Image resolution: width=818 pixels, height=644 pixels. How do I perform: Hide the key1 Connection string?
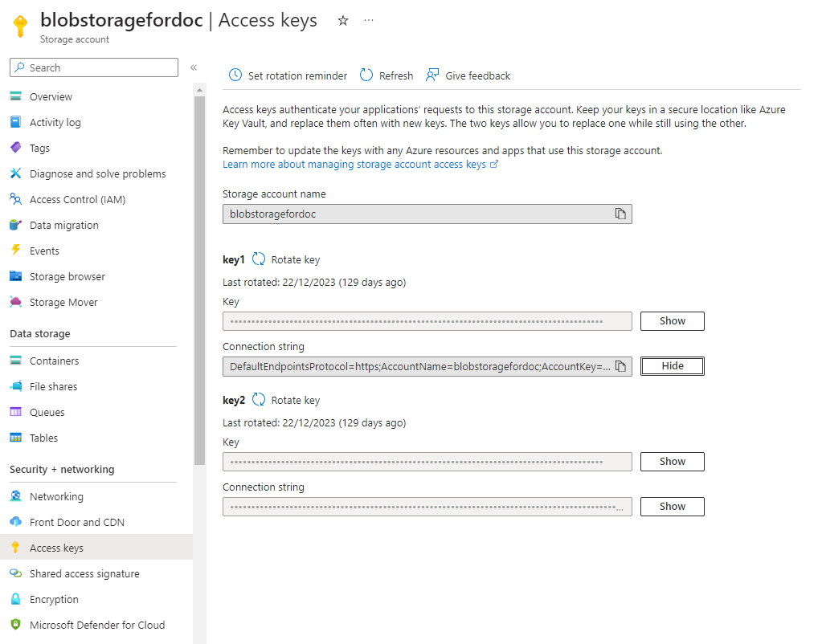(x=672, y=366)
